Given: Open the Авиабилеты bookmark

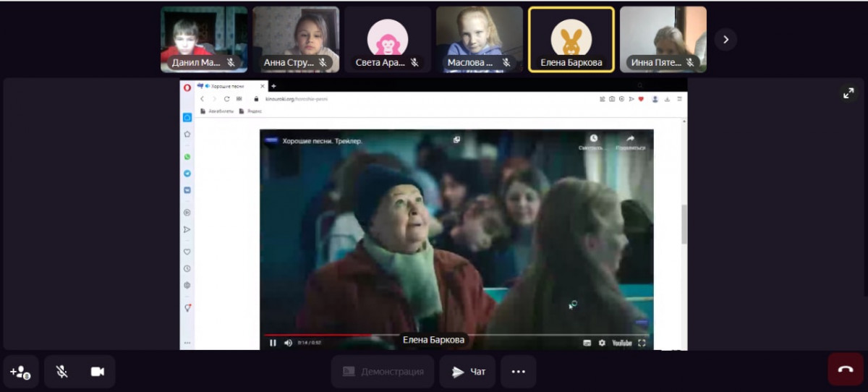Looking at the screenshot, I should click(x=218, y=111).
